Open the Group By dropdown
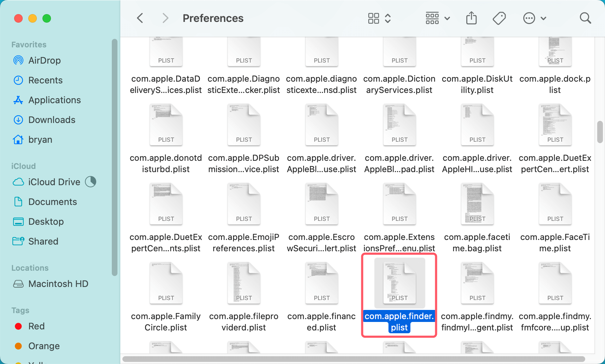The width and height of the screenshot is (605, 364). point(438,18)
